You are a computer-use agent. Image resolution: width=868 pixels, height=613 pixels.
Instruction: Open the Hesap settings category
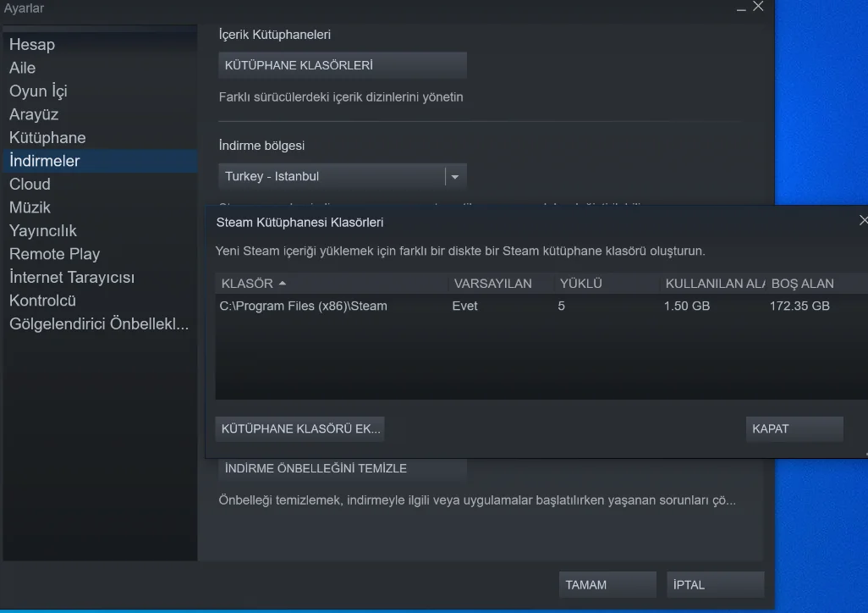(100, 44)
